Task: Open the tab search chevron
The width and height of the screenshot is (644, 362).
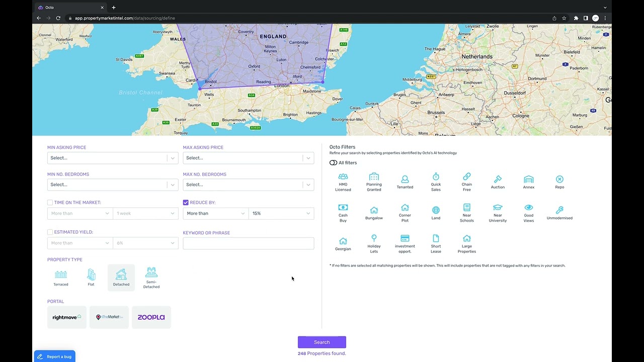Action: 605,8
